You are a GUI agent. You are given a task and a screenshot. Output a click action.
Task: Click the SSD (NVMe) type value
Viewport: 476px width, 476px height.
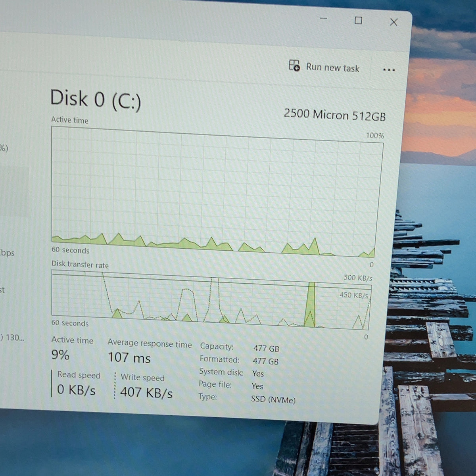pos(273,399)
